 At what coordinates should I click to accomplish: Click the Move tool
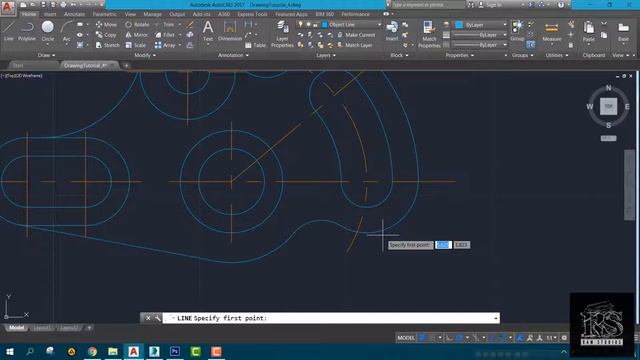click(x=106, y=24)
